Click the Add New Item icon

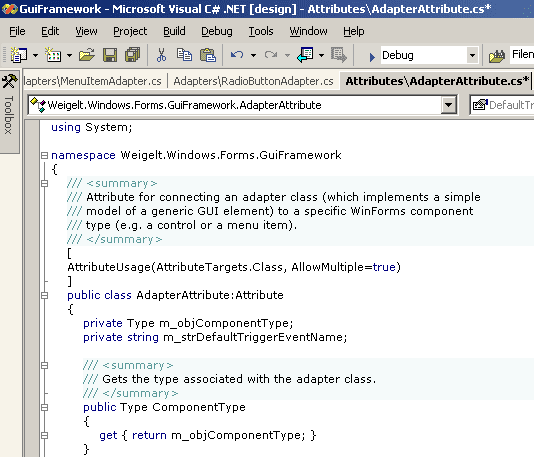tap(53, 55)
